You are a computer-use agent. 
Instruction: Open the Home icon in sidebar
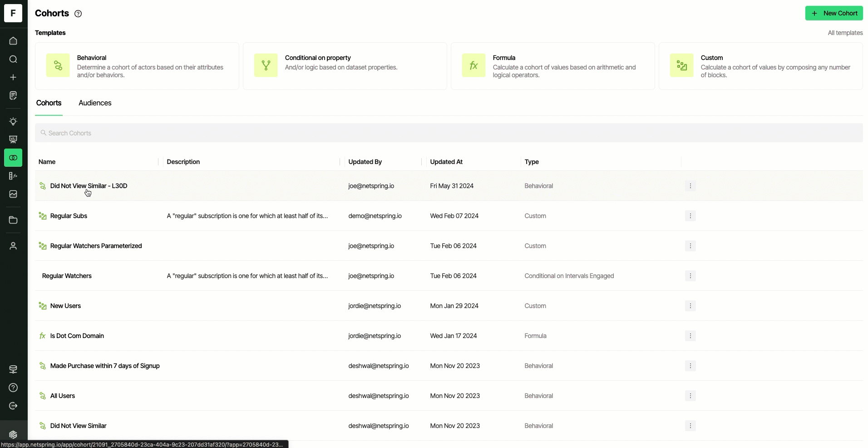[x=13, y=41]
